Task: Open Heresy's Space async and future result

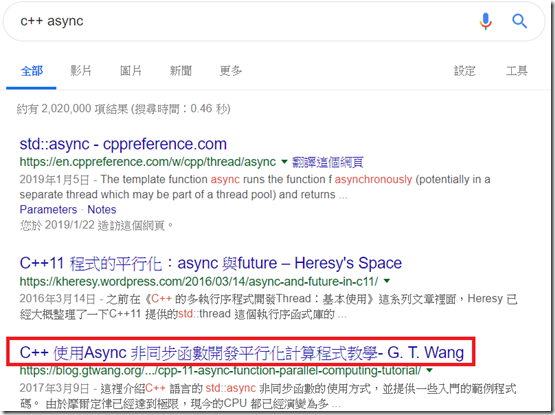Action: (x=211, y=263)
